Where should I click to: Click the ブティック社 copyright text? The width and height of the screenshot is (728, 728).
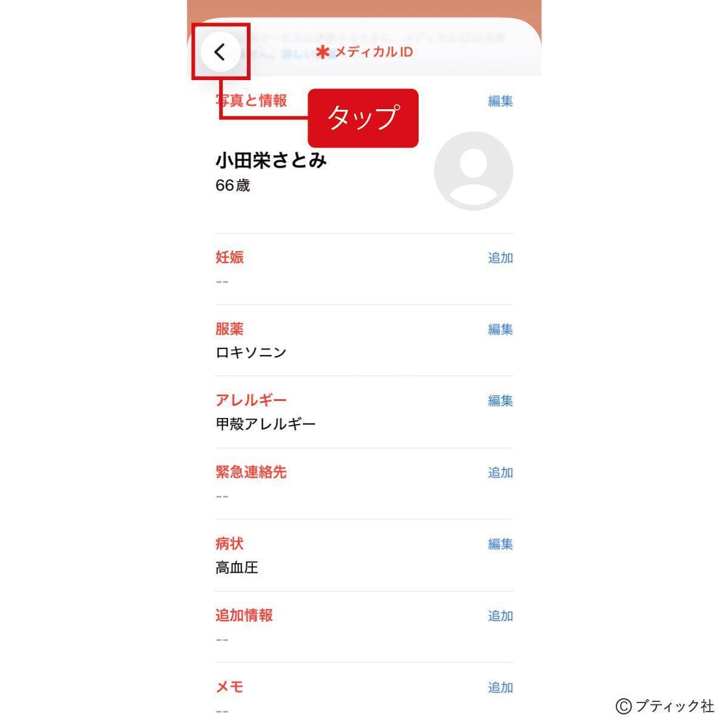[x=664, y=707]
